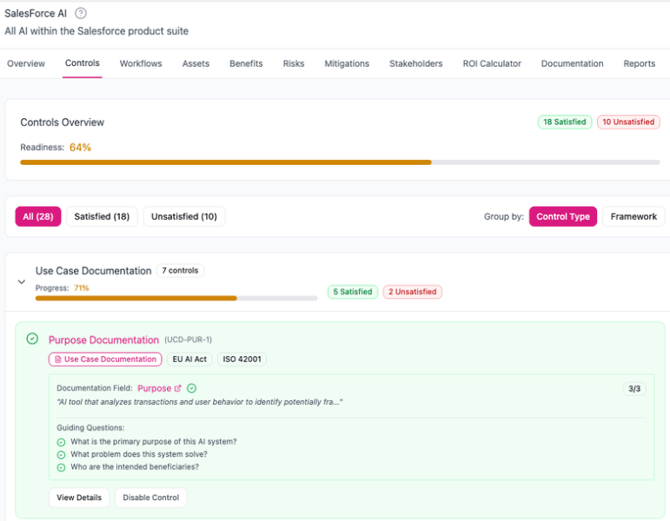The image size is (670, 521).
Task: Filter by Satisfied (18) controls
Action: coord(102,217)
